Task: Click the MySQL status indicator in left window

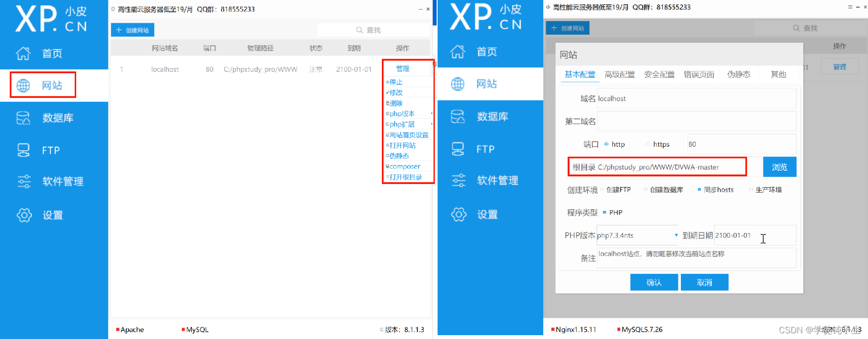Action: point(195,329)
